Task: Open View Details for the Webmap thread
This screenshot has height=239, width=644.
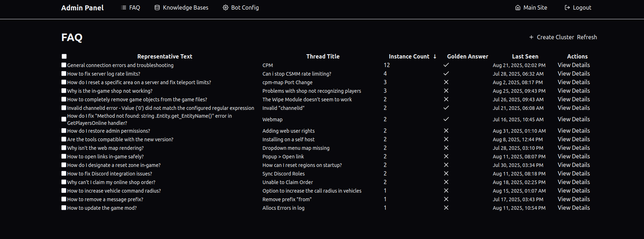Action: [x=573, y=119]
